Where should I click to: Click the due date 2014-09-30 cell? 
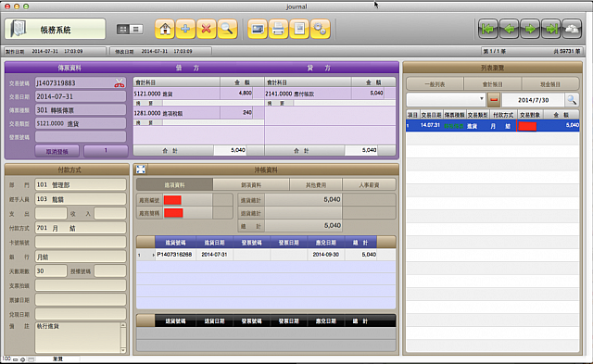point(325,255)
